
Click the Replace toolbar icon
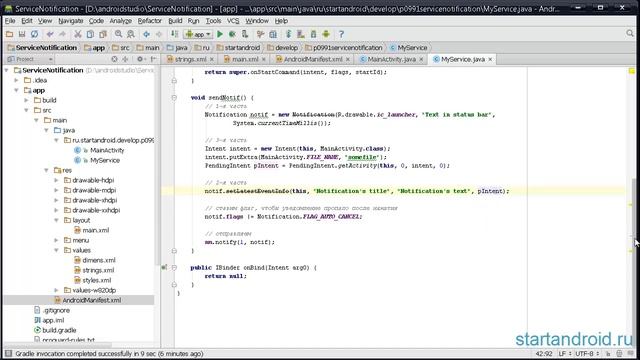point(131,34)
